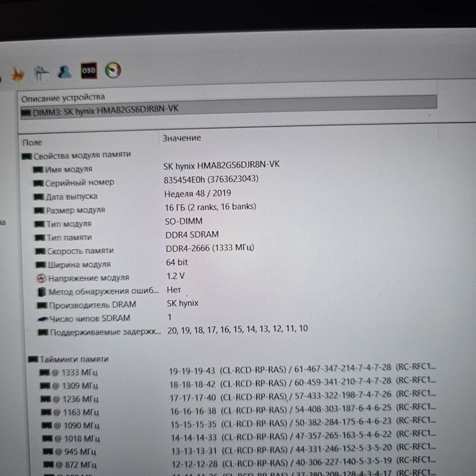The height and width of the screenshot is (476, 476).
Task: Open the AIDA64 stability test flame icon
Action: coord(18,74)
